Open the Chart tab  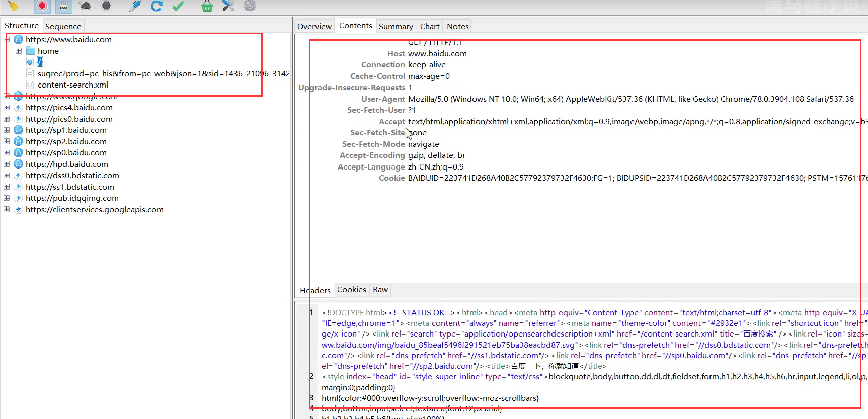pyautogui.click(x=430, y=26)
